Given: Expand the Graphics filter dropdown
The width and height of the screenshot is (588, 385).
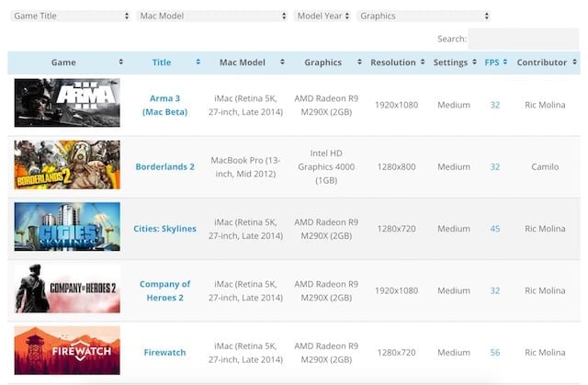Looking at the screenshot, I should click(423, 16).
